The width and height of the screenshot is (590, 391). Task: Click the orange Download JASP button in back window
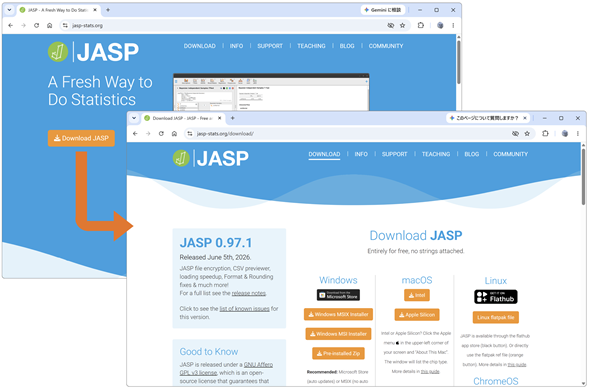click(x=81, y=138)
